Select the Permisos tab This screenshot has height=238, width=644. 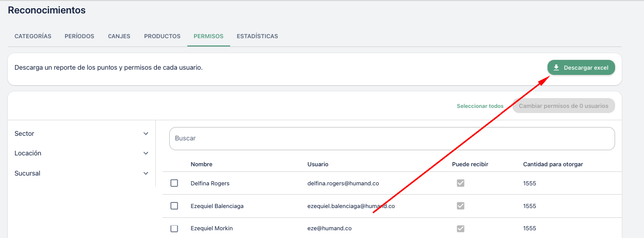point(208,37)
